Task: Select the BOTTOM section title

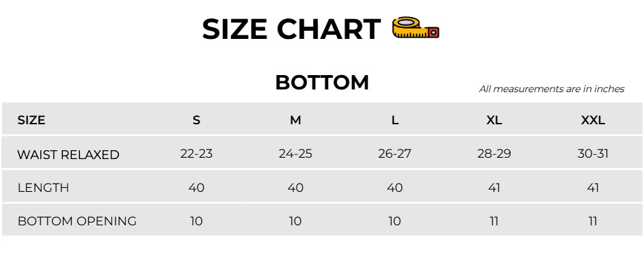Action: click(322, 83)
